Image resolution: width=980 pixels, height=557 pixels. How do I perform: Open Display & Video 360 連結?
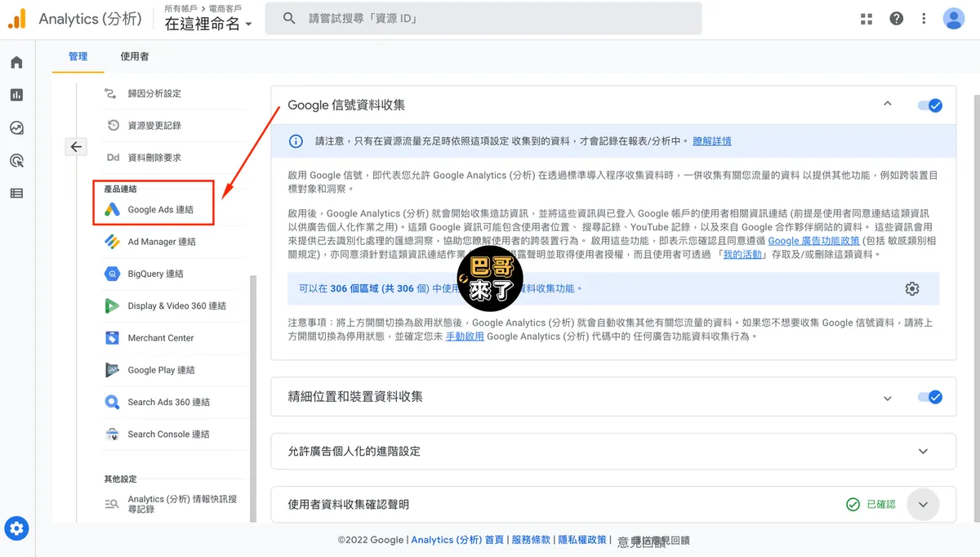point(177,305)
